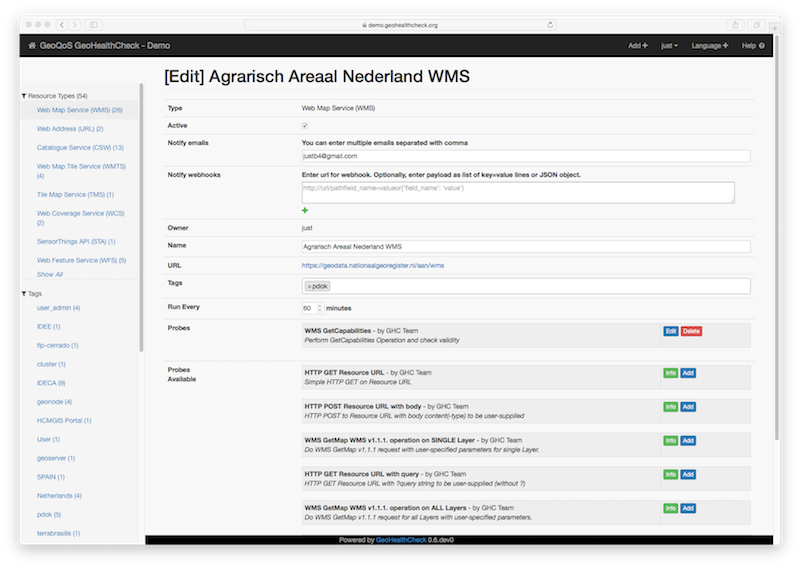
Task: Click the Safari share icon
Action: coord(736,24)
